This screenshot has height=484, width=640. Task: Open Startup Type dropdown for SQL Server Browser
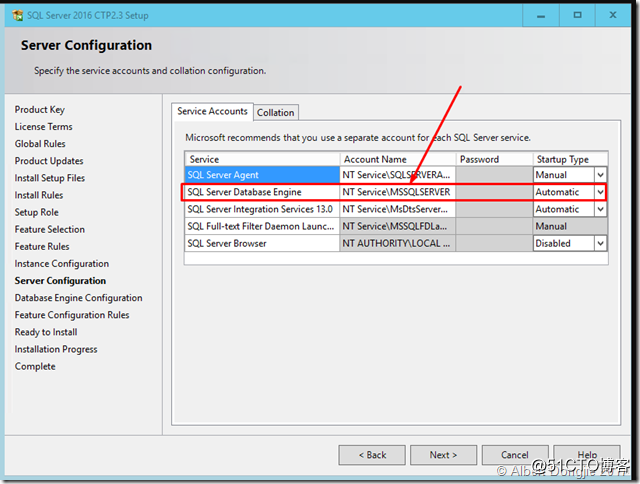click(600, 244)
